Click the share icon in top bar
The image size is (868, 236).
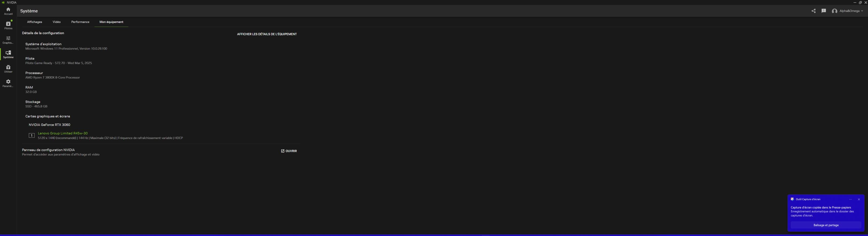pos(814,11)
